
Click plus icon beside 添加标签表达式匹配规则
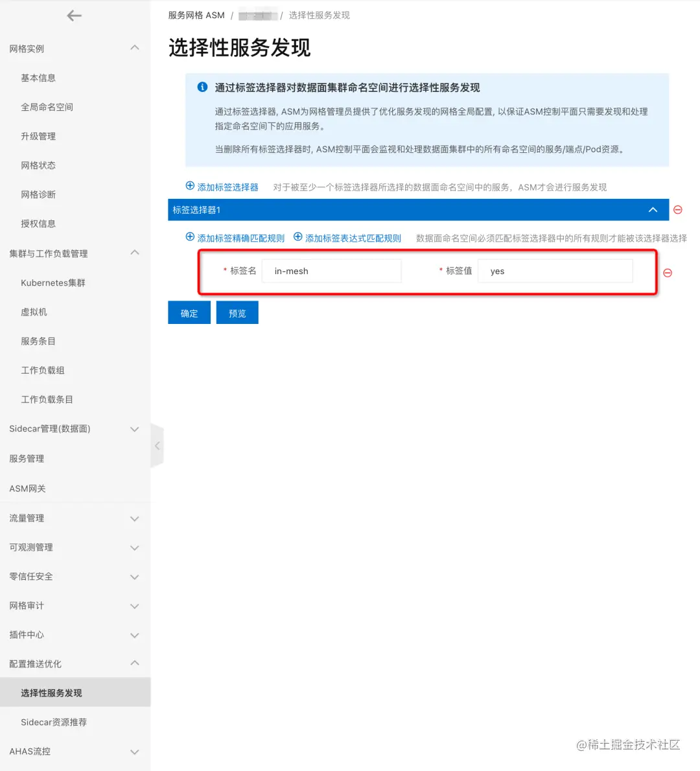pyautogui.click(x=297, y=237)
